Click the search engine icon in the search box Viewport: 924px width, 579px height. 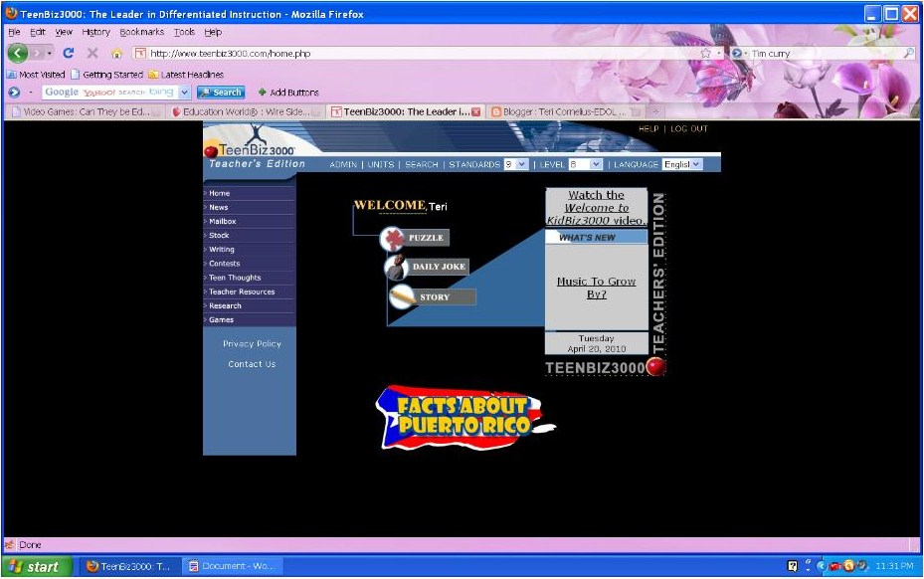737,53
